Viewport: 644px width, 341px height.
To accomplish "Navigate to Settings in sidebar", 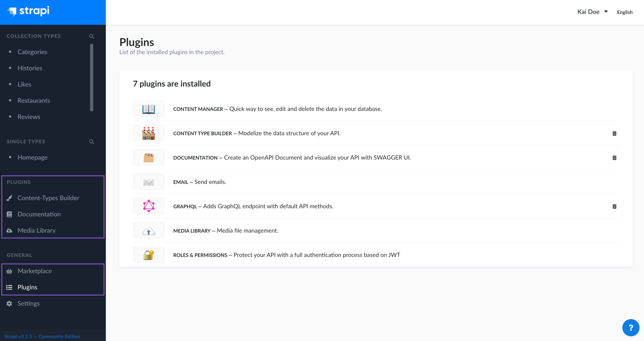I will (x=28, y=303).
